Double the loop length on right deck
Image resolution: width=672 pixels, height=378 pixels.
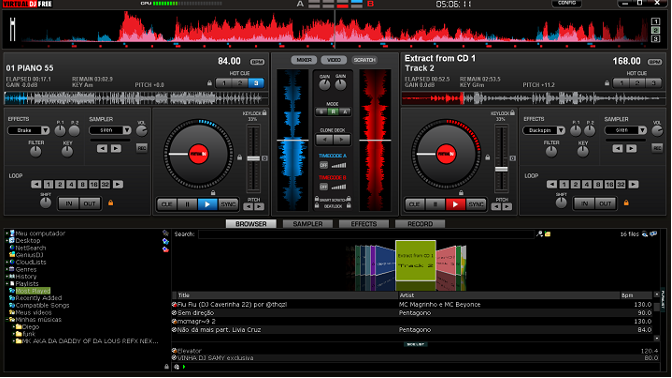coord(633,184)
